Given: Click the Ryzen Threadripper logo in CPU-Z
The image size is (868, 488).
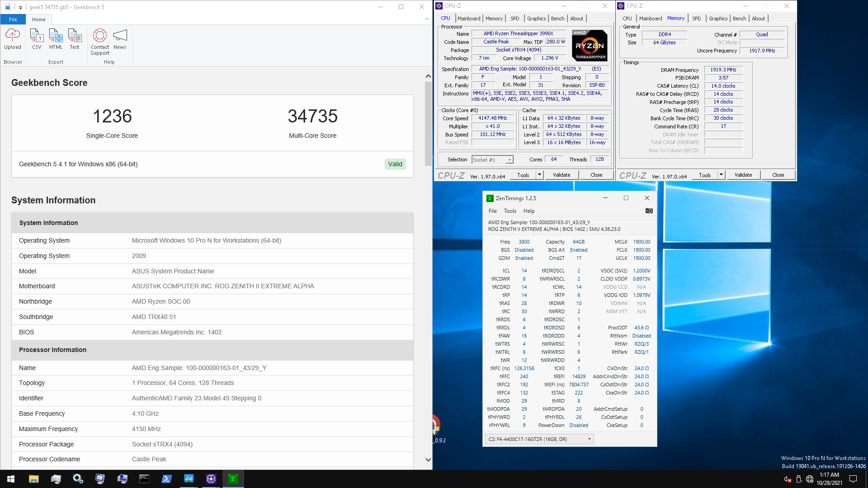Looking at the screenshot, I should coord(590,45).
